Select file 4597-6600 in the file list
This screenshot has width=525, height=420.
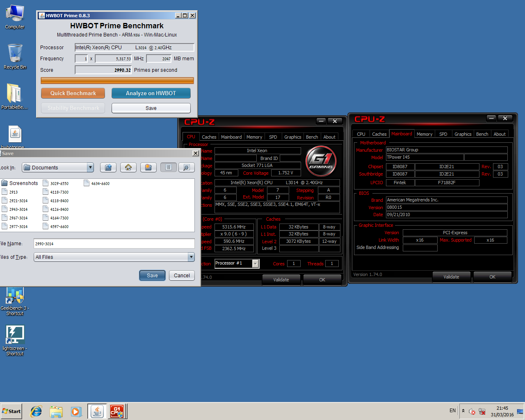click(56, 226)
